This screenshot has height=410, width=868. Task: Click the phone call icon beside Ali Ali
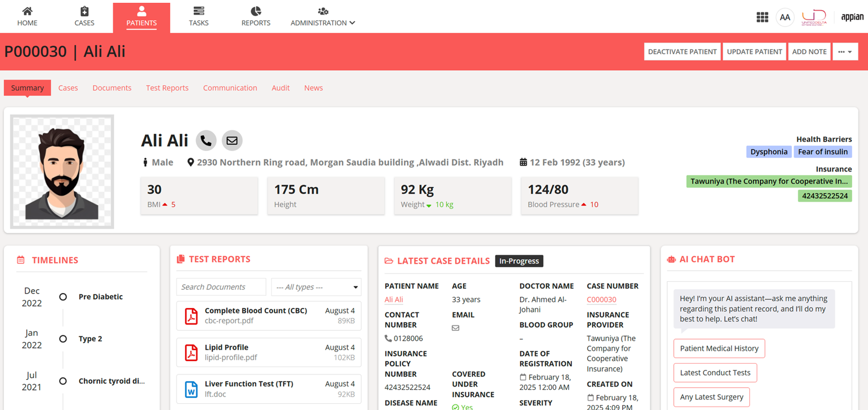tap(206, 140)
